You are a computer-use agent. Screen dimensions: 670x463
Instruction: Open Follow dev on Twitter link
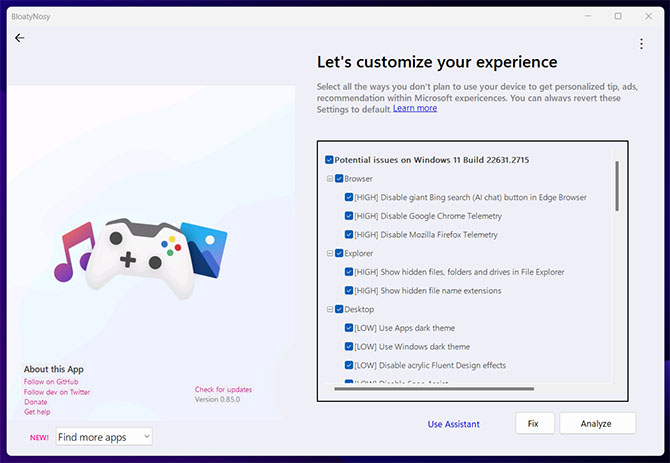point(57,392)
